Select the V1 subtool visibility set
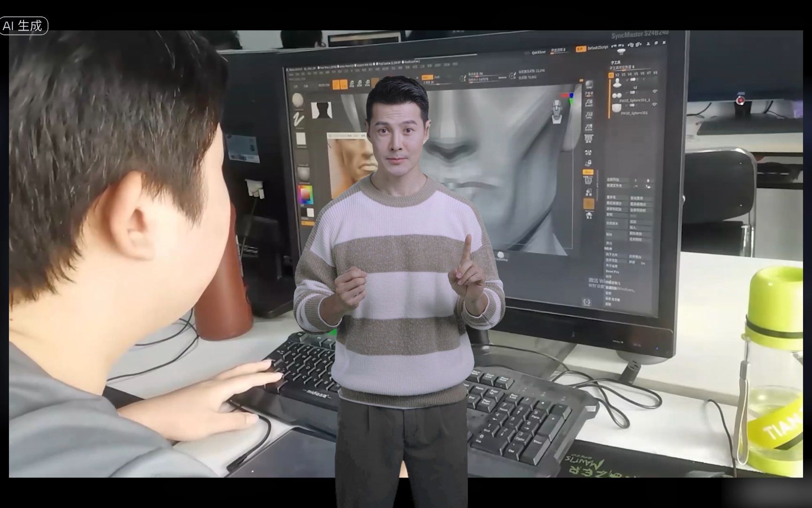 [611, 75]
